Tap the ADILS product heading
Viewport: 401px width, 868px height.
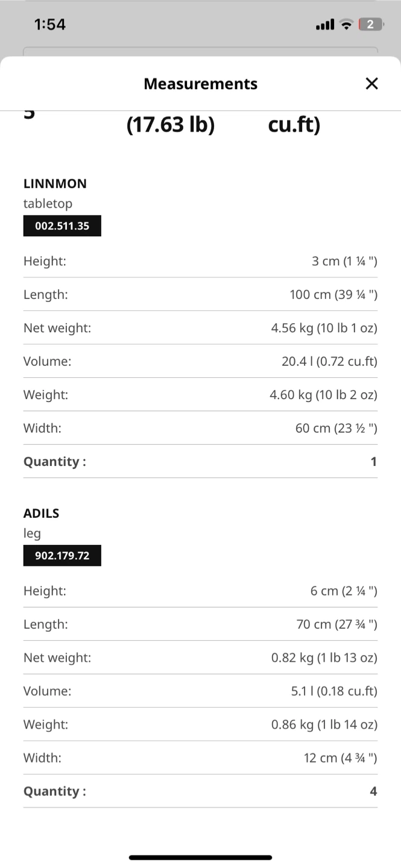coord(41,513)
